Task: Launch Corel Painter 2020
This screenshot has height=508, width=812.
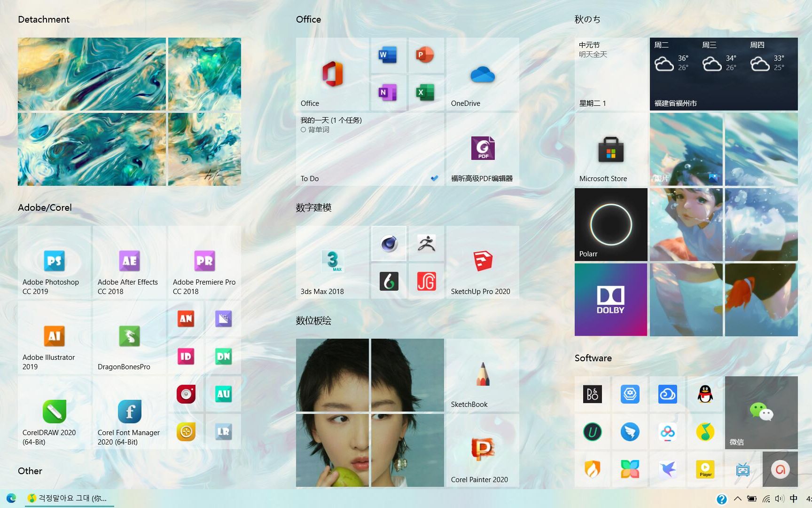Action: click(482, 449)
